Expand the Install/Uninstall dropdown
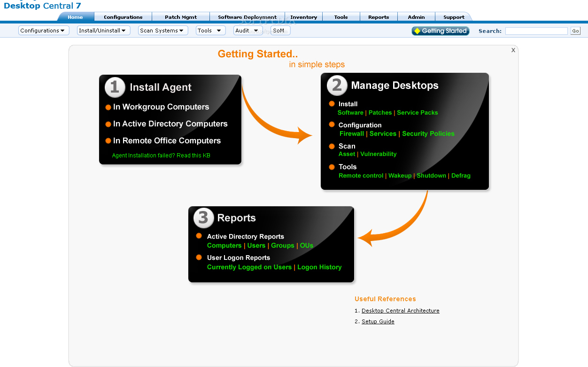The width and height of the screenshot is (588, 367). tap(103, 31)
